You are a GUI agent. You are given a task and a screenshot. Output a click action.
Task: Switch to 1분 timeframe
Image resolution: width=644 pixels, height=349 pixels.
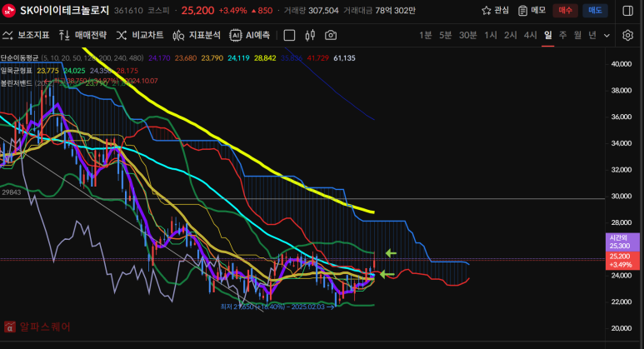[426, 35]
